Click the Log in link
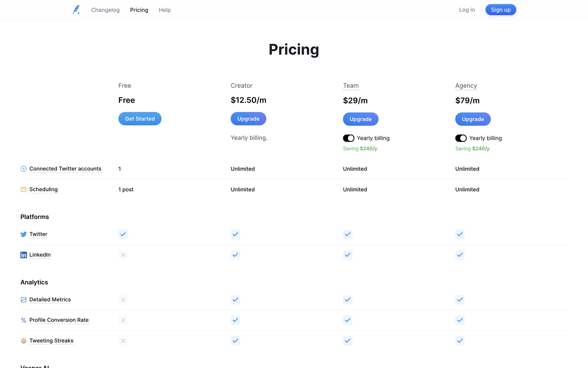 [x=467, y=10]
